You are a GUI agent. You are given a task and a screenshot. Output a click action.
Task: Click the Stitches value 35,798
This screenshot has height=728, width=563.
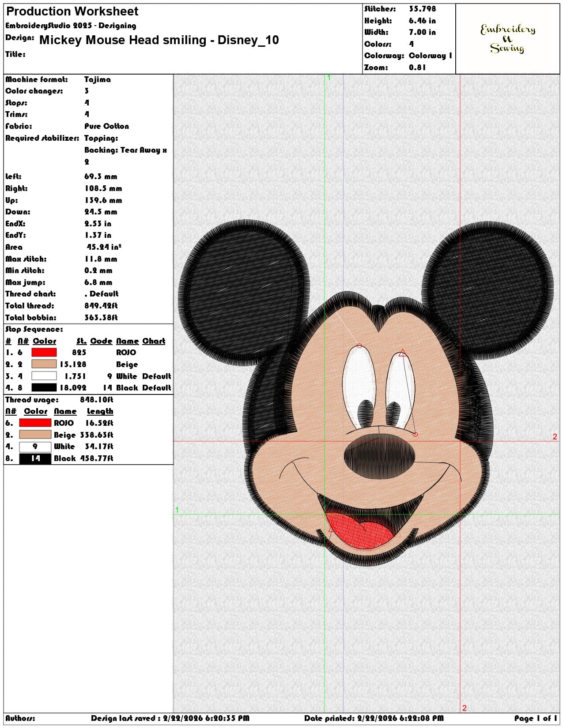422,9
